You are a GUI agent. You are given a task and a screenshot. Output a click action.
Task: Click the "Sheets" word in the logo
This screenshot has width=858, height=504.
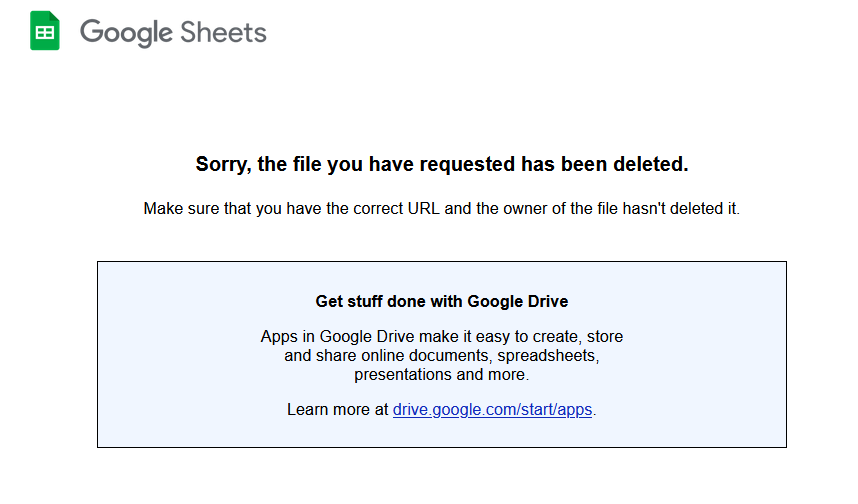(223, 32)
